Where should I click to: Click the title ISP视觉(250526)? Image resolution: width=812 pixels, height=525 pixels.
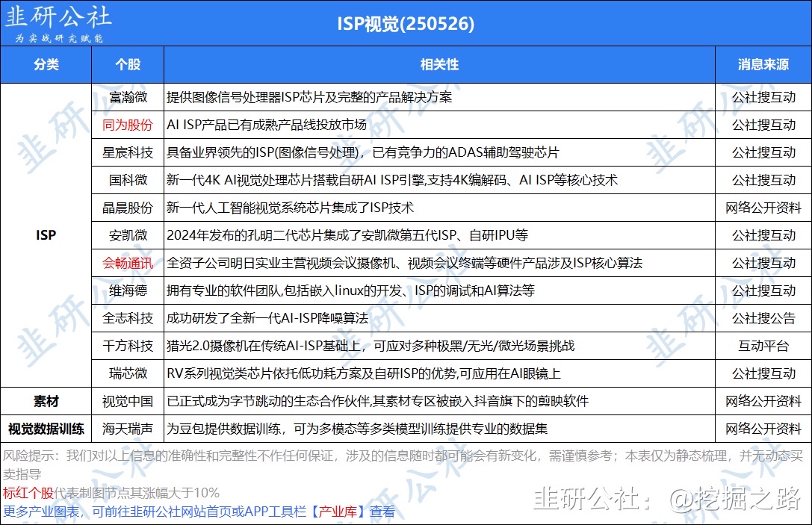406,23
